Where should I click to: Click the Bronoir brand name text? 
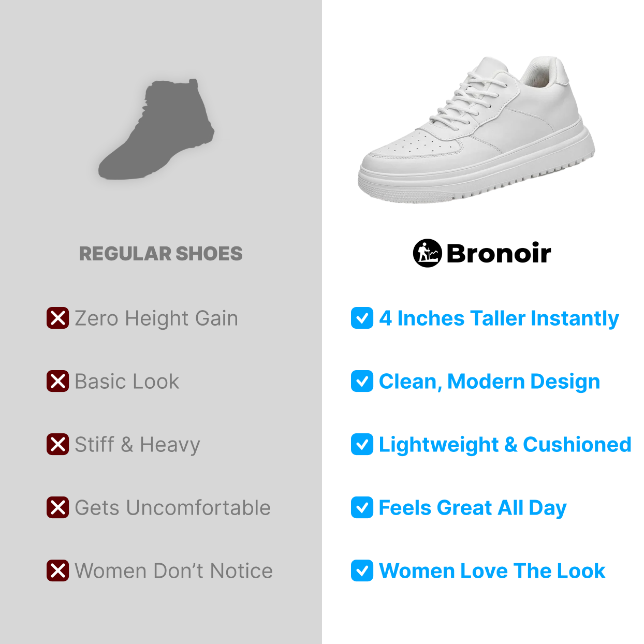click(x=499, y=253)
